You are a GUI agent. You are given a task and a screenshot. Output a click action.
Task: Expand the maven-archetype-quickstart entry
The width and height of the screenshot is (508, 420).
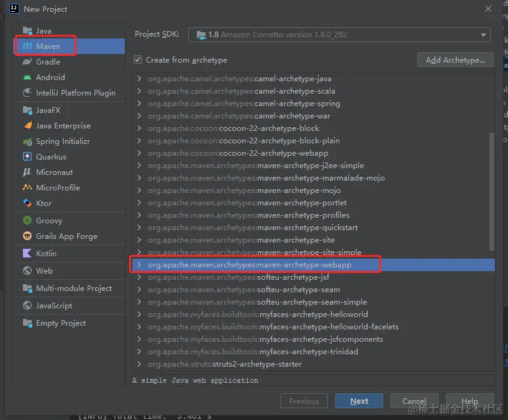tap(139, 228)
